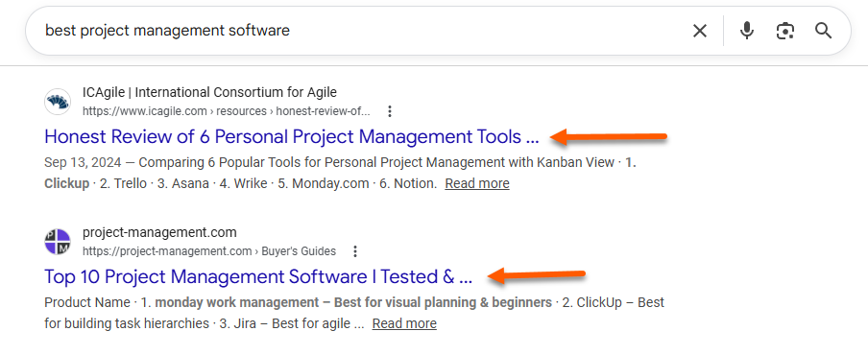Image resolution: width=868 pixels, height=355 pixels.
Task: Clear the search query with the X icon
Action: tap(700, 31)
